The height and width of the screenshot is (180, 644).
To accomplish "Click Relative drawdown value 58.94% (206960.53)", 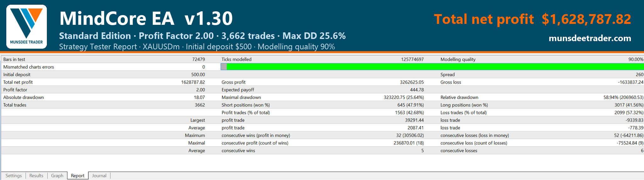I will click(x=623, y=97).
